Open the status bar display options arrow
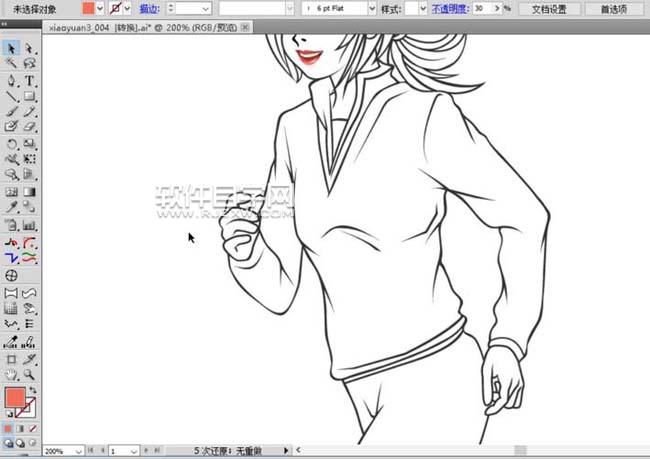Viewport: 650px width, 459px height. 286,450
